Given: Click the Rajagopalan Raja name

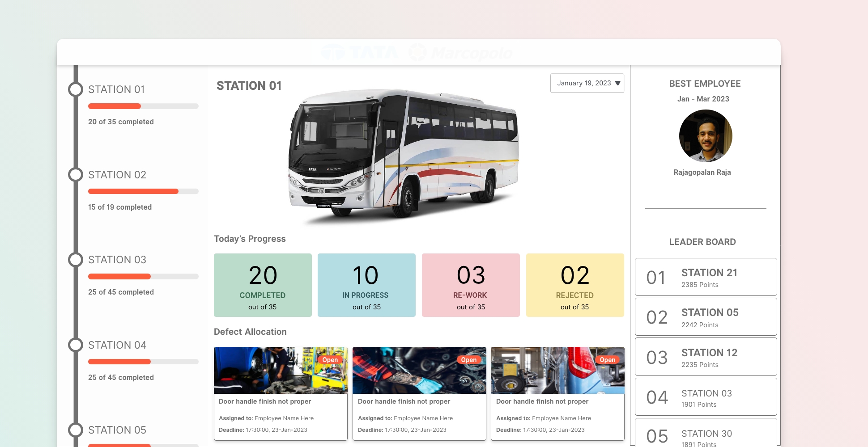Looking at the screenshot, I should [x=702, y=172].
